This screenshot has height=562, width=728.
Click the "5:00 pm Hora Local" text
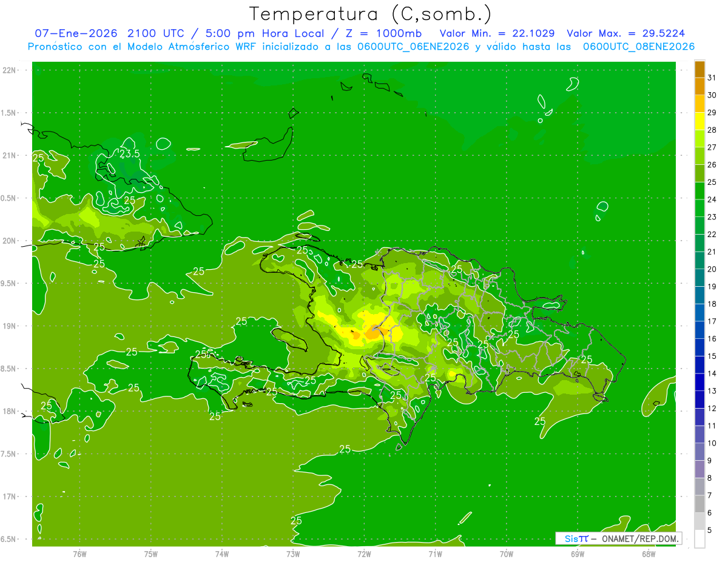coord(266,33)
